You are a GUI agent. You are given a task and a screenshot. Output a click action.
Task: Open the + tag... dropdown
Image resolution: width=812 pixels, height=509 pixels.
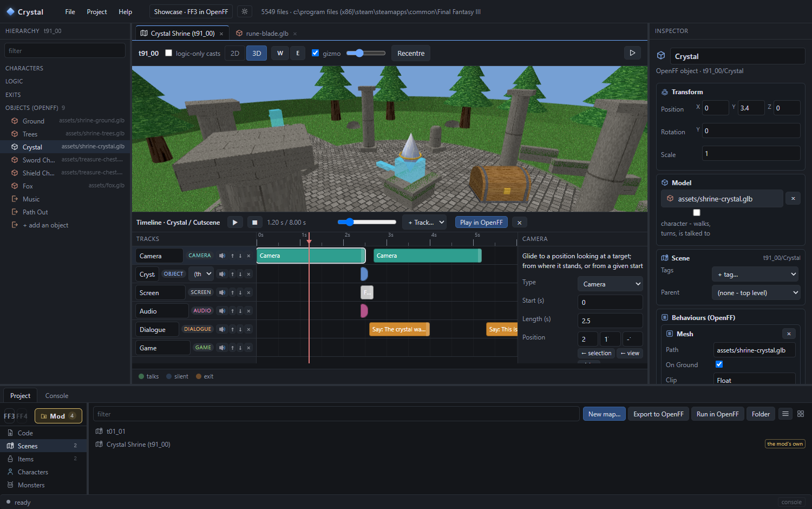tap(755, 275)
